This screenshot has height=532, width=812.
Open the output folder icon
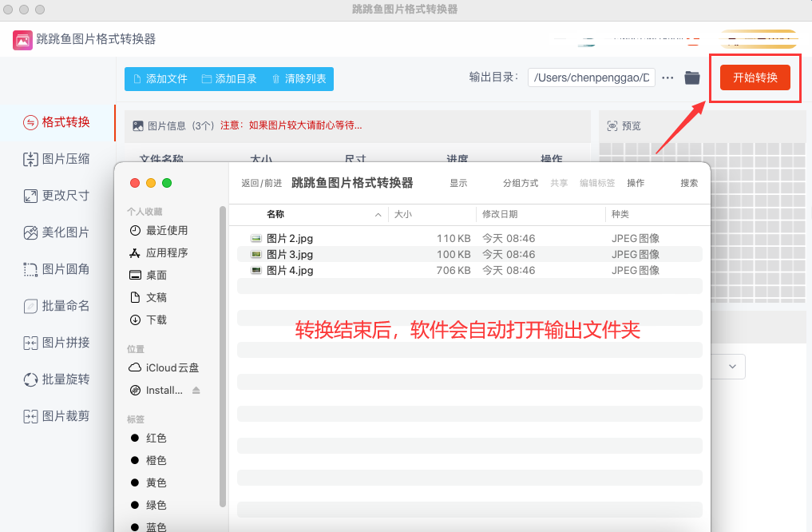(x=692, y=77)
